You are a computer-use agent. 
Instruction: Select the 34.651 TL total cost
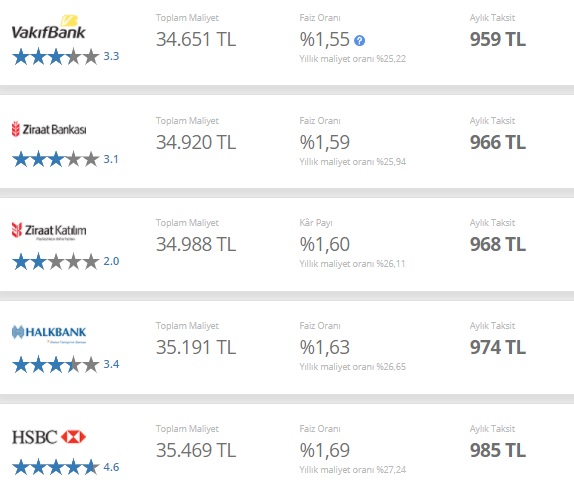tap(196, 39)
